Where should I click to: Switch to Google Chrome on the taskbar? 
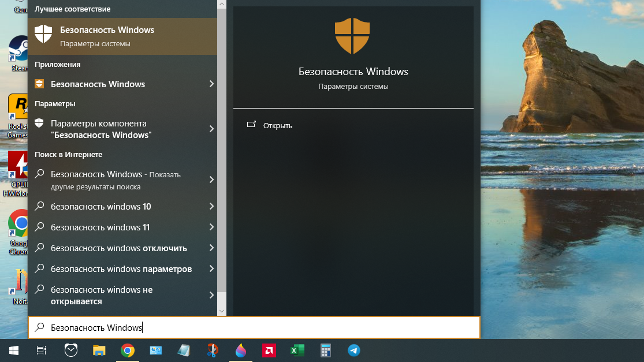pyautogui.click(x=127, y=350)
